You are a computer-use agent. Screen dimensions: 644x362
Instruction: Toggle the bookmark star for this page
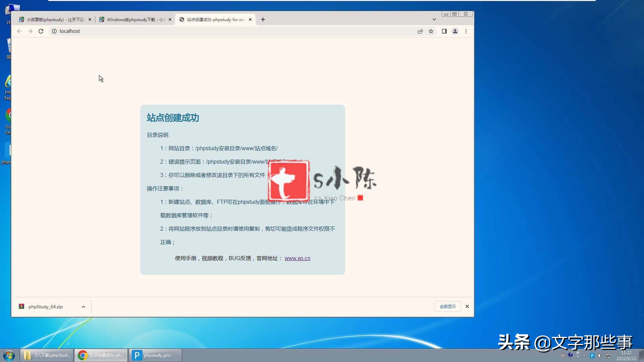[x=431, y=31]
